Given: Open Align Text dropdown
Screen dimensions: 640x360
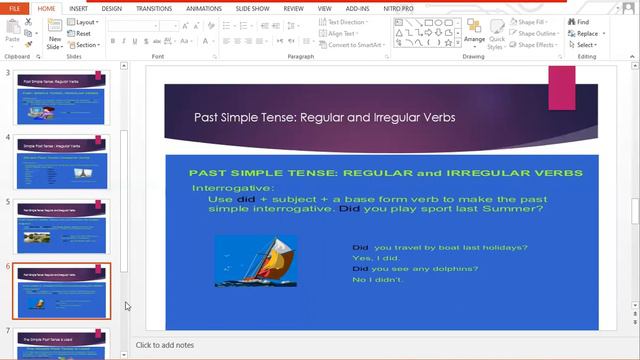Looking at the screenshot, I should tap(338, 33).
